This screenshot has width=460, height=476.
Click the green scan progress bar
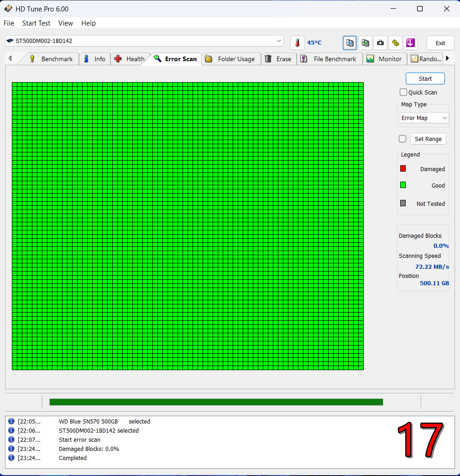pos(216,402)
